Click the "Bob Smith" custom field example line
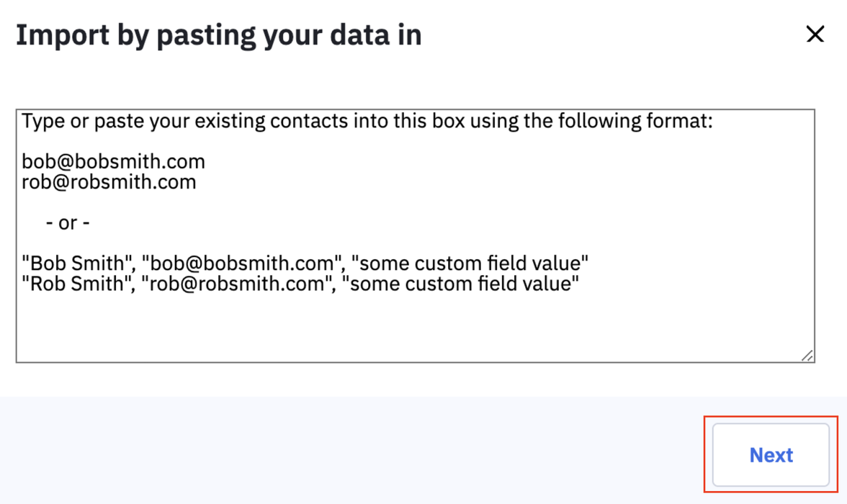Screen dimensions: 847x504 [305, 263]
